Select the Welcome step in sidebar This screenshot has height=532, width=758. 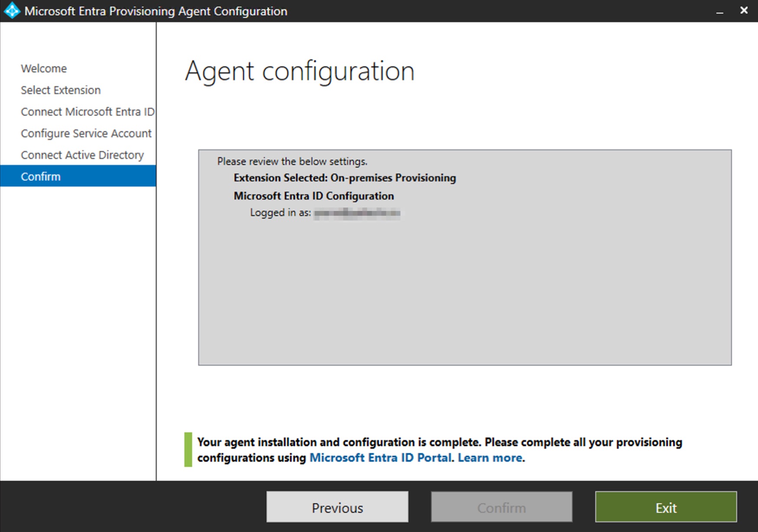click(x=43, y=68)
